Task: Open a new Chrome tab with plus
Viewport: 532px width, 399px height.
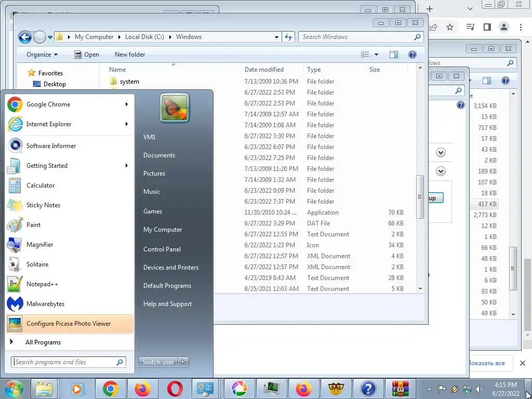Action: tap(430, 9)
